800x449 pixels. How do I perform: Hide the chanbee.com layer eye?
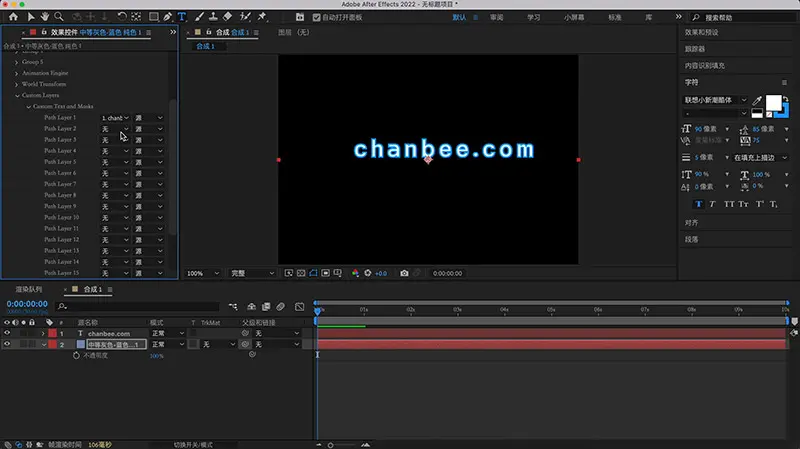(x=7, y=333)
